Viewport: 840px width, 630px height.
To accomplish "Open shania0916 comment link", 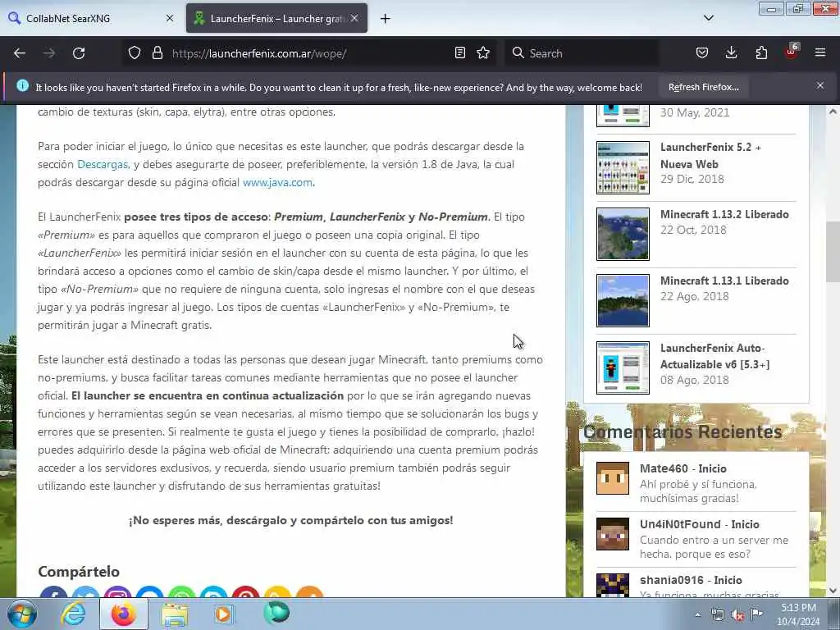I will coord(691,580).
